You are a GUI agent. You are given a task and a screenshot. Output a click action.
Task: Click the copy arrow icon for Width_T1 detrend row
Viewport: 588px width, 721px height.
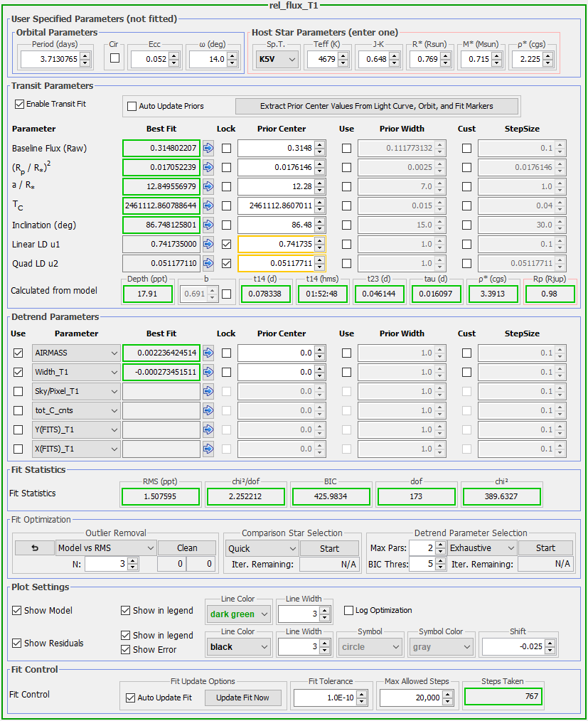coord(208,372)
